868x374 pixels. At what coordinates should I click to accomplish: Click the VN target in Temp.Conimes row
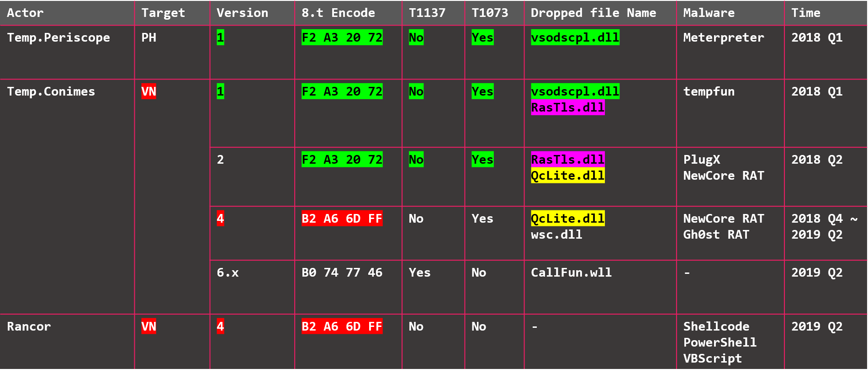pyautogui.click(x=149, y=91)
